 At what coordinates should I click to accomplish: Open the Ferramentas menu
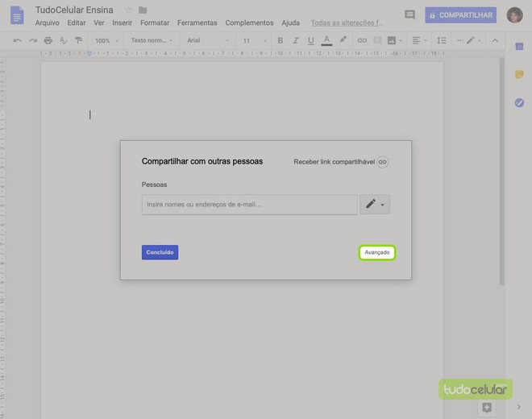coord(196,23)
